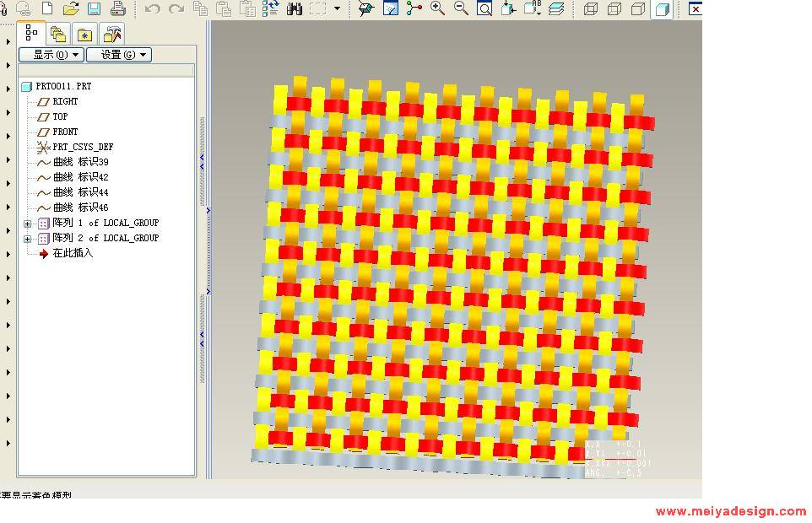Open the 设置 dropdown in model tree

(x=118, y=55)
